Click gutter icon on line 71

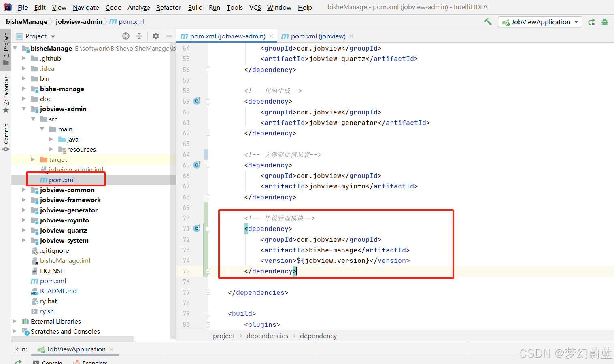pyautogui.click(x=197, y=229)
